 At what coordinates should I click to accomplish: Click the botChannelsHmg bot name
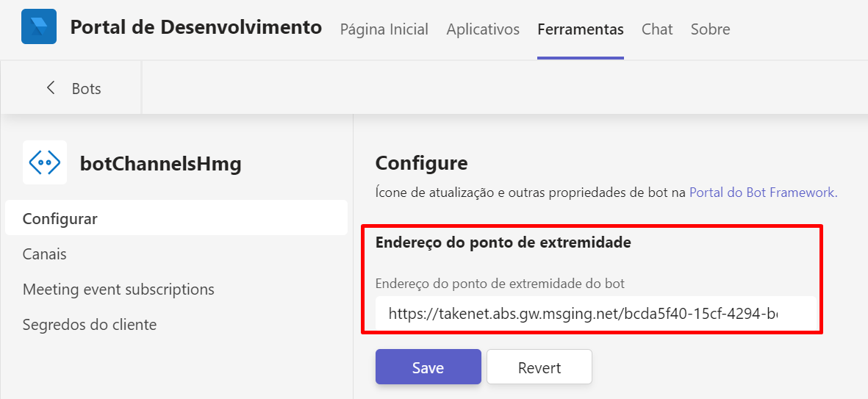tap(160, 164)
